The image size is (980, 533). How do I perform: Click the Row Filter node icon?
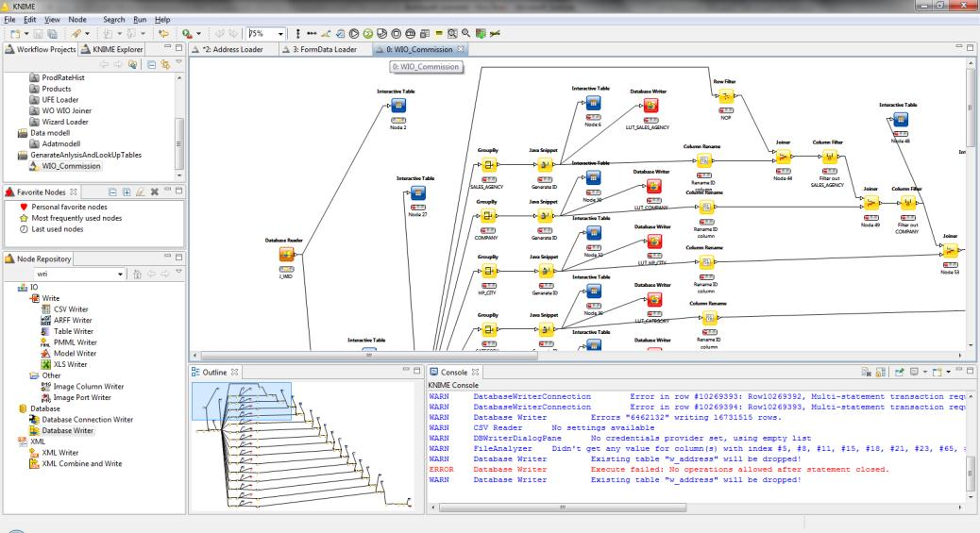coord(725,96)
